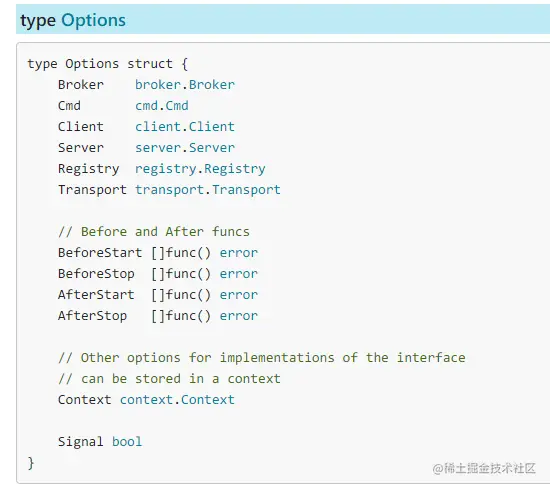The image size is (550, 489).
Task: Navigate to registry.Registry type link
Action: coord(200,169)
